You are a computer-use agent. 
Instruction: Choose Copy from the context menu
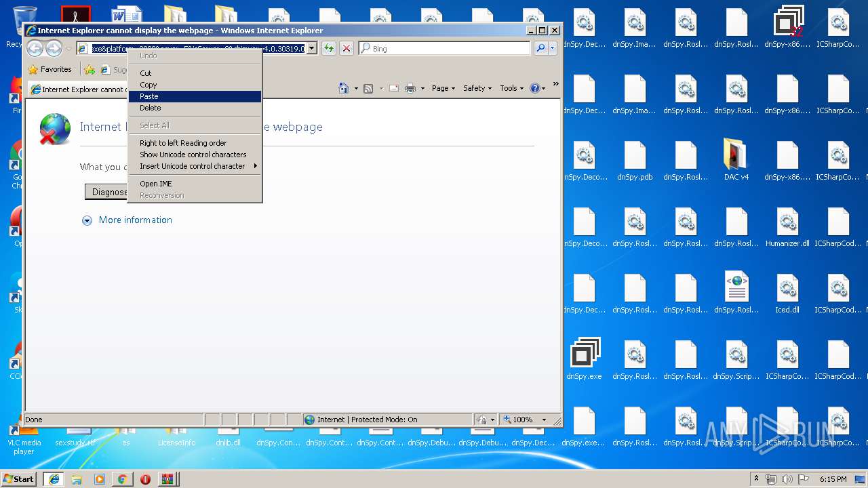[x=195, y=85]
